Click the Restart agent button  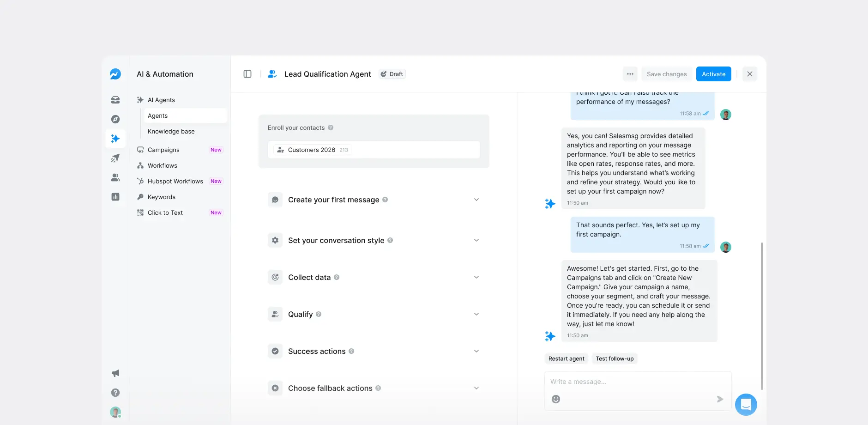pos(566,358)
